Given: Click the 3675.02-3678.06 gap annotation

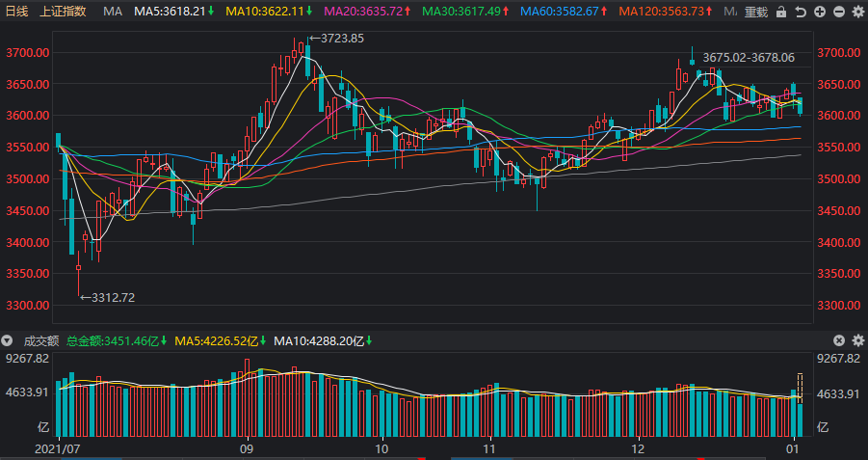Looking at the screenshot, I should (x=749, y=57).
